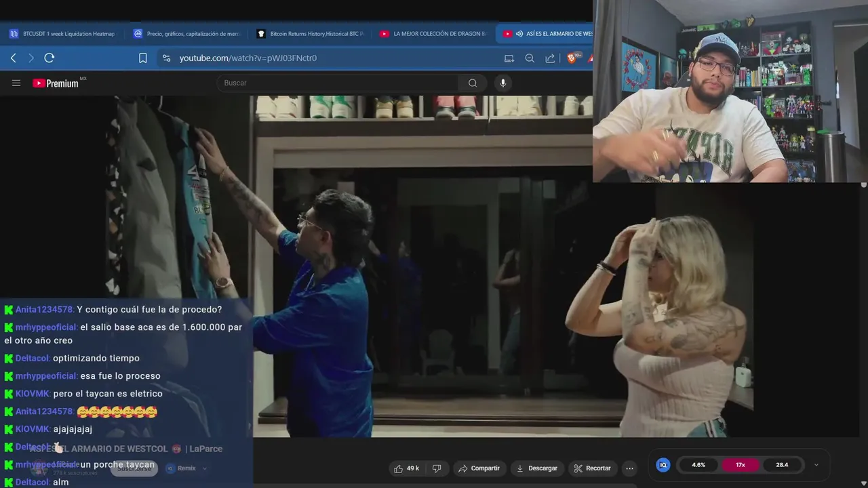Open Brave Shields lion icon
Viewport: 868px width, 488px height.
[572, 58]
